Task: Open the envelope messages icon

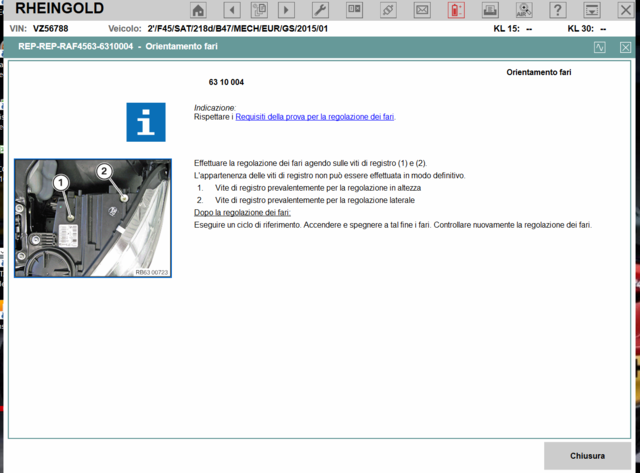Action: point(422,10)
